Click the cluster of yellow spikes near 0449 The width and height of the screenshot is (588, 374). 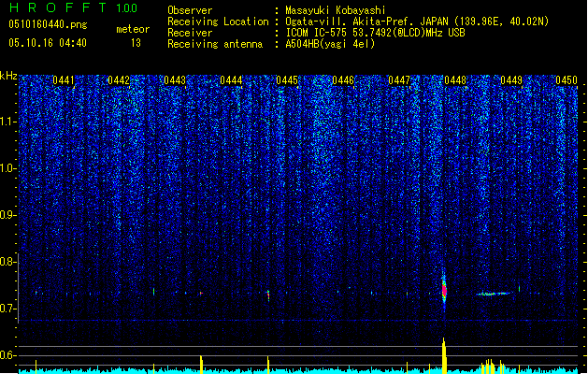tap(492, 367)
